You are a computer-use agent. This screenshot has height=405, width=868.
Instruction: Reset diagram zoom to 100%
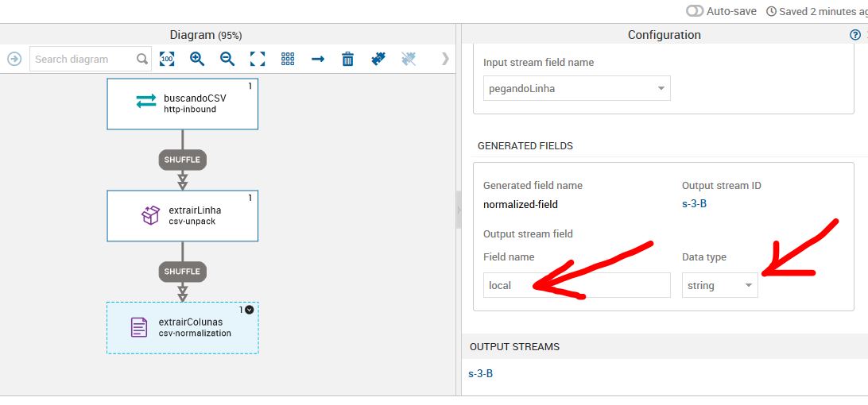[167, 59]
